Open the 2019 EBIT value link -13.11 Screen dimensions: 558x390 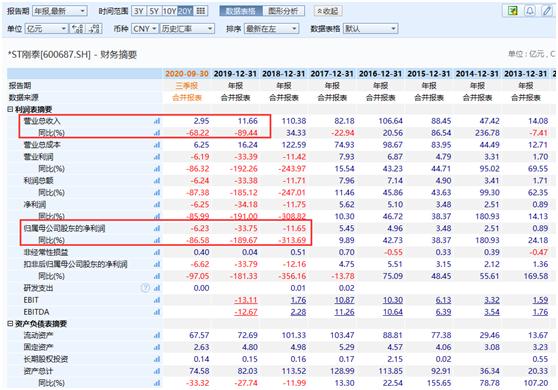click(x=246, y=300)
